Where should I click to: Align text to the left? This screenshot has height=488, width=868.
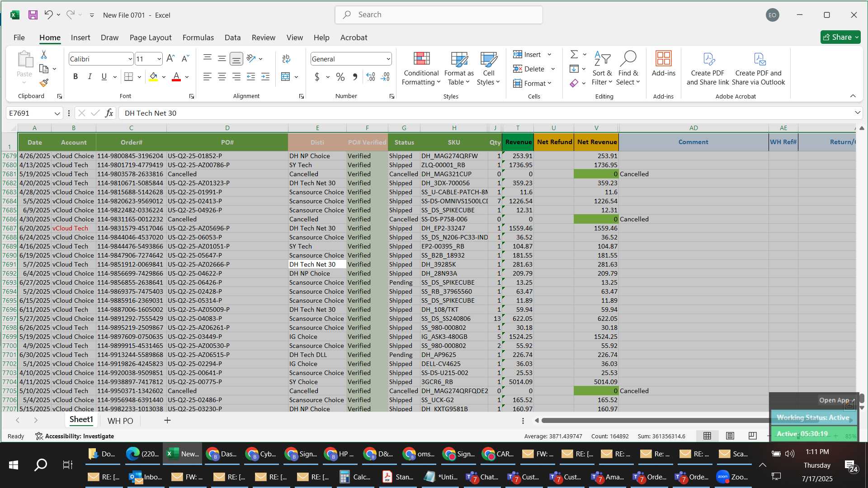tap(208, 77)
